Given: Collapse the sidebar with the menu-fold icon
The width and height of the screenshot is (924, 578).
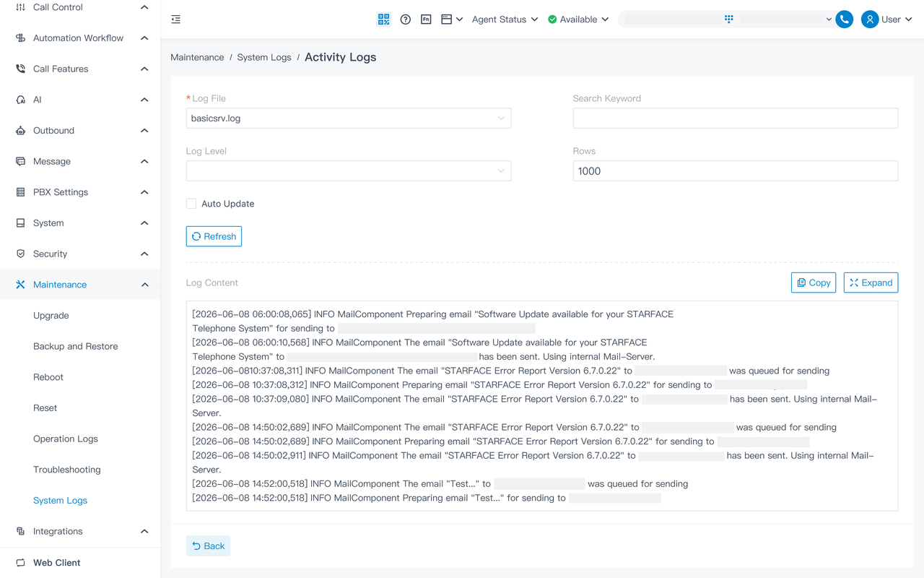Looking at the screenshot, I should coord(176,20).
